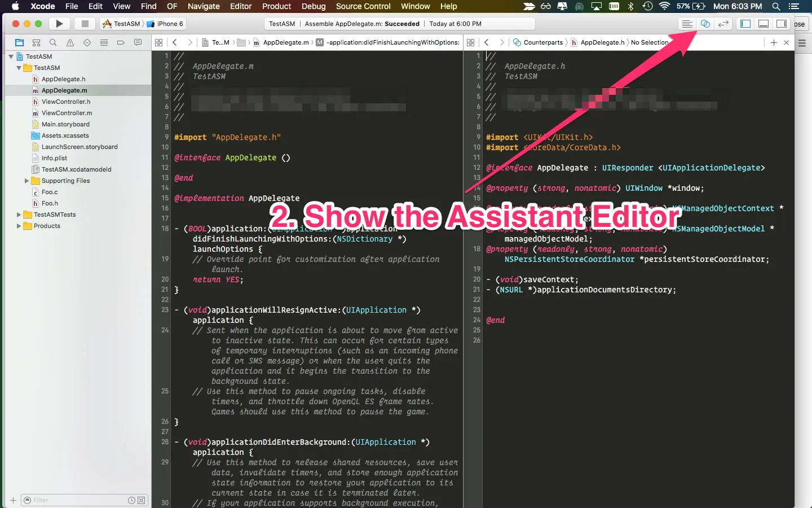Image resolution: width=812 pixels, height=508 pixels.
Task: Toggle the source-control status filter in navigator
Action: 141,500
